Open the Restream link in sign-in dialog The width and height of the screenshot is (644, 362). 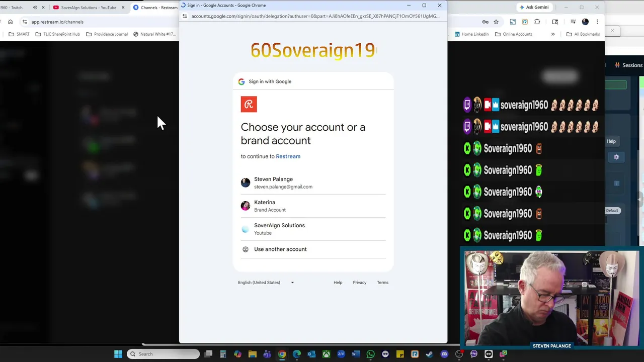288,156
